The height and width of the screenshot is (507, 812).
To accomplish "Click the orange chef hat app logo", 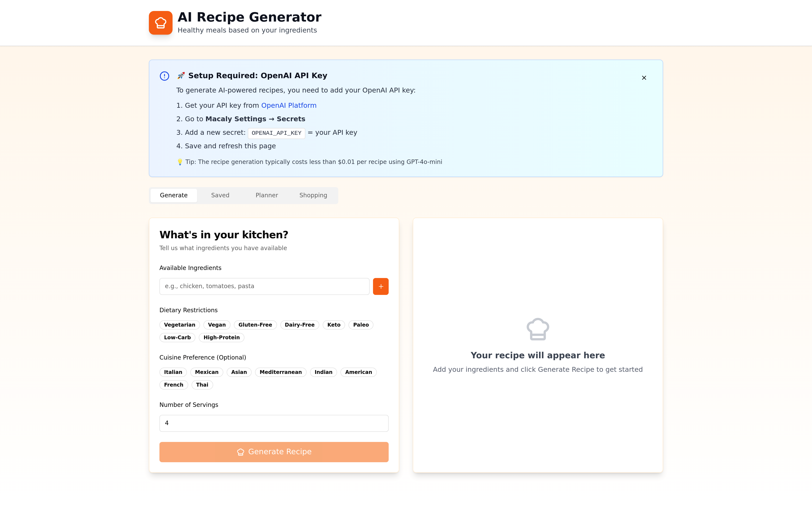I will pos(160,23).
